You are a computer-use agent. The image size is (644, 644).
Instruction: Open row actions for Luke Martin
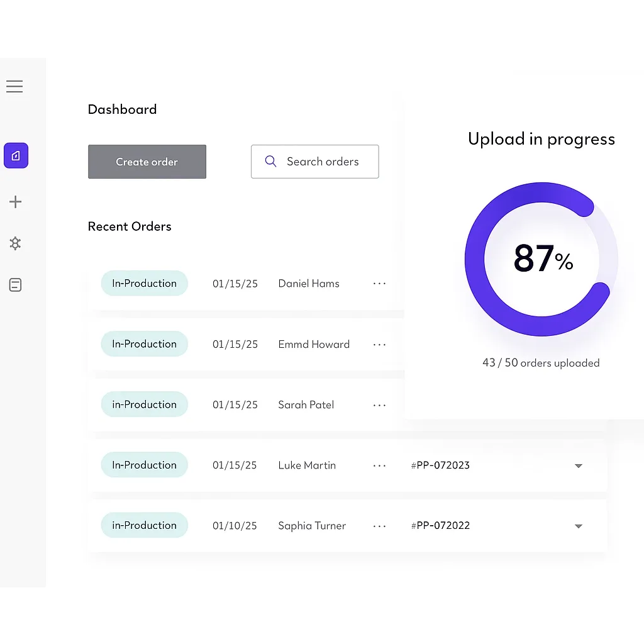(379, 465)
